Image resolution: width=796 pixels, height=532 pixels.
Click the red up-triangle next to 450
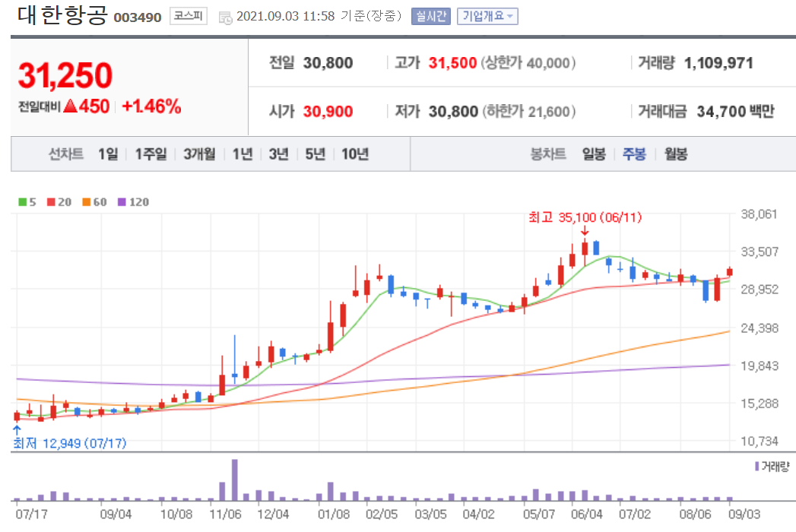(71, 106)
